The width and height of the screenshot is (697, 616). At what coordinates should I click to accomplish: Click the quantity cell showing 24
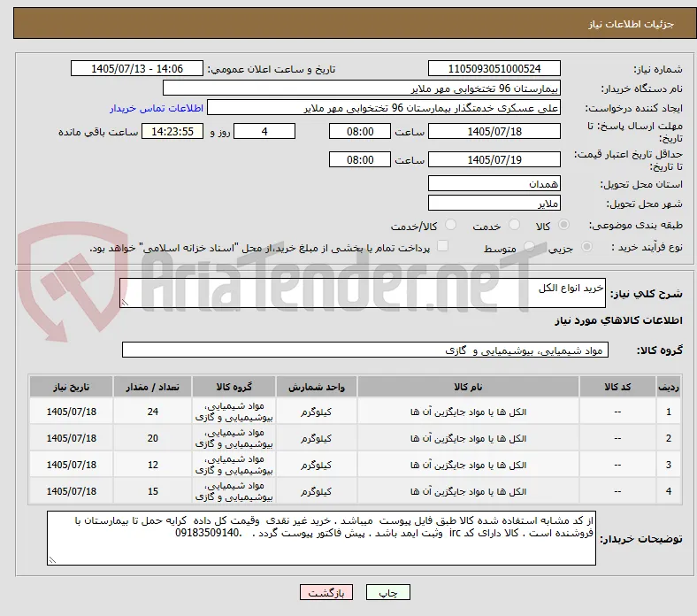[x=152, y=412]
